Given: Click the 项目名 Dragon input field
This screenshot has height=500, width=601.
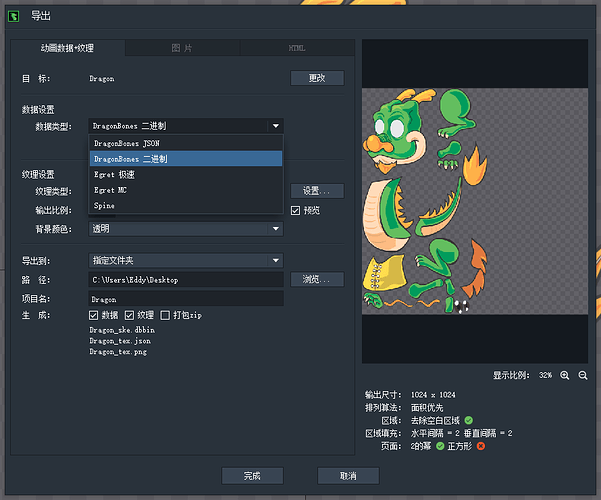Looking at the screenshot, I should pos(186,299).
